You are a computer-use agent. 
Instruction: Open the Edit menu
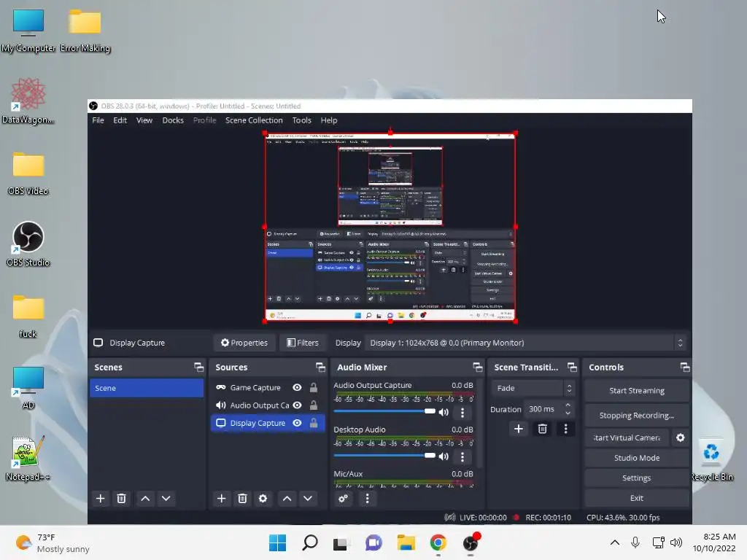[x=120, y=120]
